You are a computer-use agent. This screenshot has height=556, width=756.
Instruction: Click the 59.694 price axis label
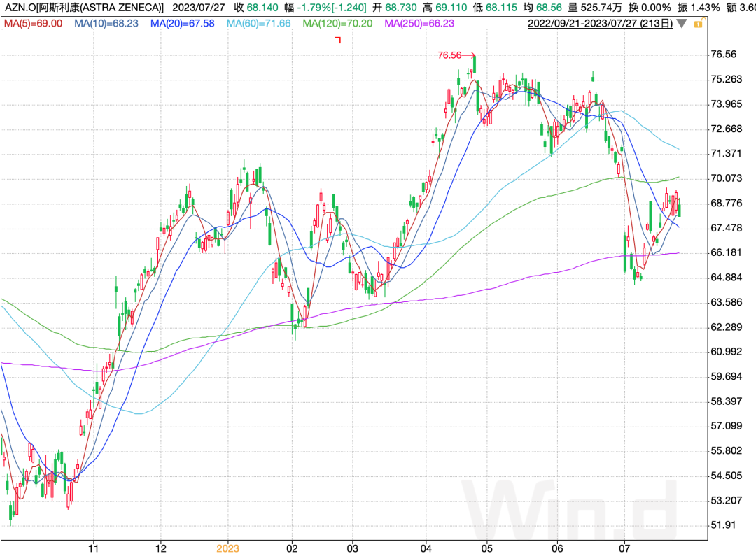coord(727,377)
